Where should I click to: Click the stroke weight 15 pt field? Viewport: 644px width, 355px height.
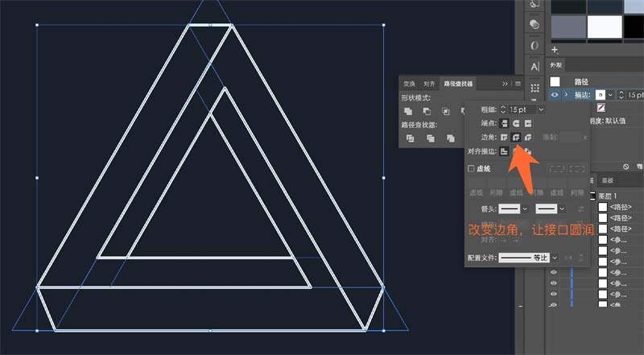(522, 109)
